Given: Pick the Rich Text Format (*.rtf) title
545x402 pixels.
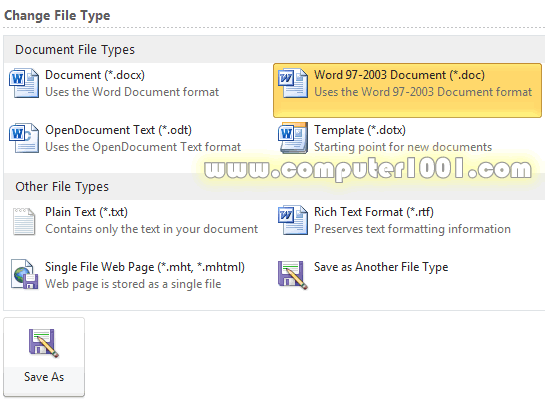Looking at the screenshot, I should [x=374, y=212].
